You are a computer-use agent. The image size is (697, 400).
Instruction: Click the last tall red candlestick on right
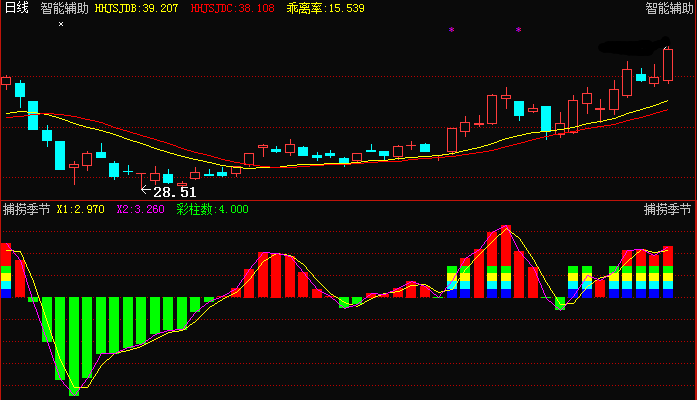click(668, 65)
